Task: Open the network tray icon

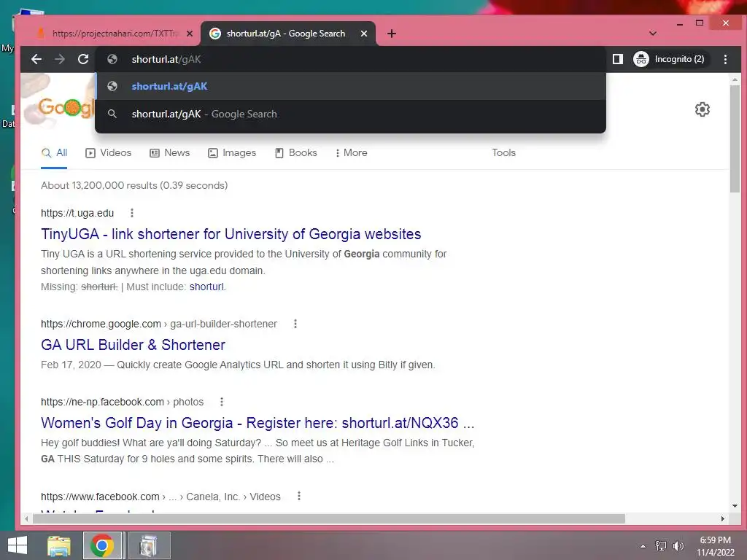Action: (661, 546)
